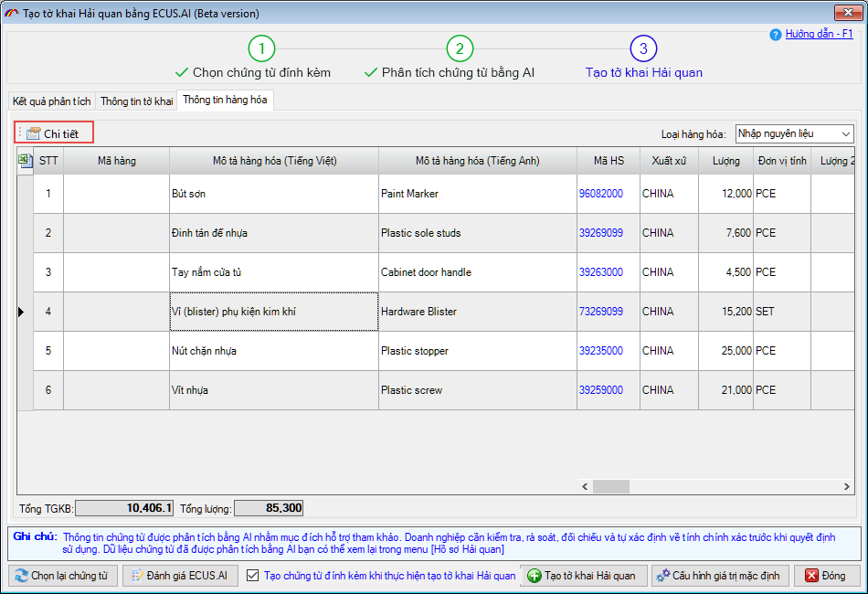The width and height of the screenshot is (868, 594).
Task: Click Tạo tờ khai Hải quan button
Action: (x=585, y=576)
